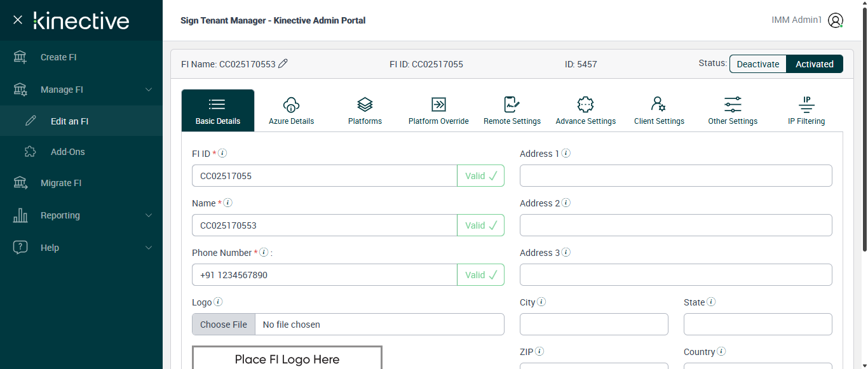This screenshot has width=868, height=369.
Task: Click the info icon next to Logo
Action: coord(218,302)
